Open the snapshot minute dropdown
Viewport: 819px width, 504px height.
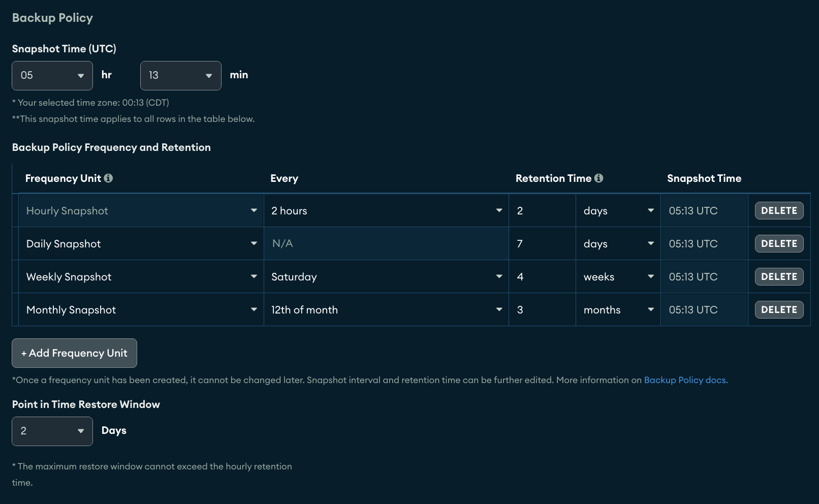click(x=180, y=76)
